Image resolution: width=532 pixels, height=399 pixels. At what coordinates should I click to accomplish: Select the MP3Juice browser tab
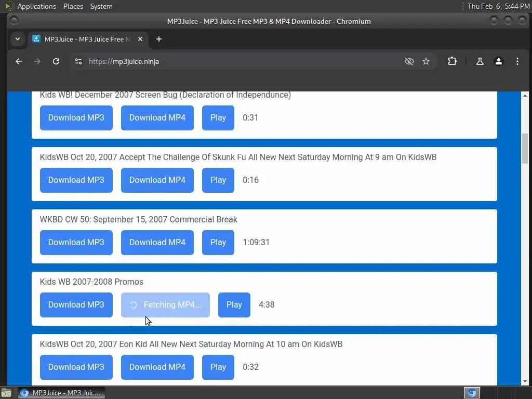[x=88, y=39]
